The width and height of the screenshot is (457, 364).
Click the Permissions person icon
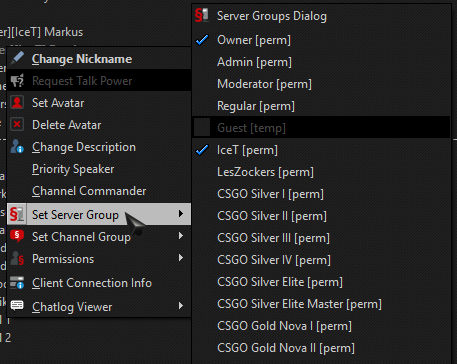pyautogui.click(x=17, y=258)
